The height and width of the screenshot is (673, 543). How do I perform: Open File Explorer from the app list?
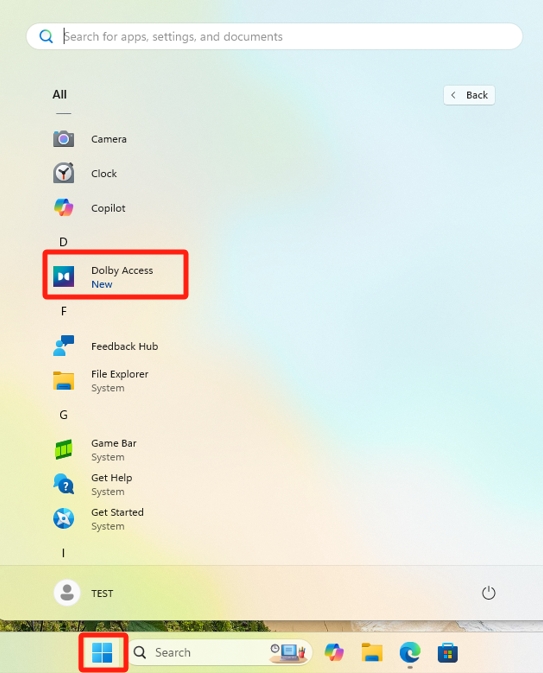pyautogui.click(x=100, y=381)
